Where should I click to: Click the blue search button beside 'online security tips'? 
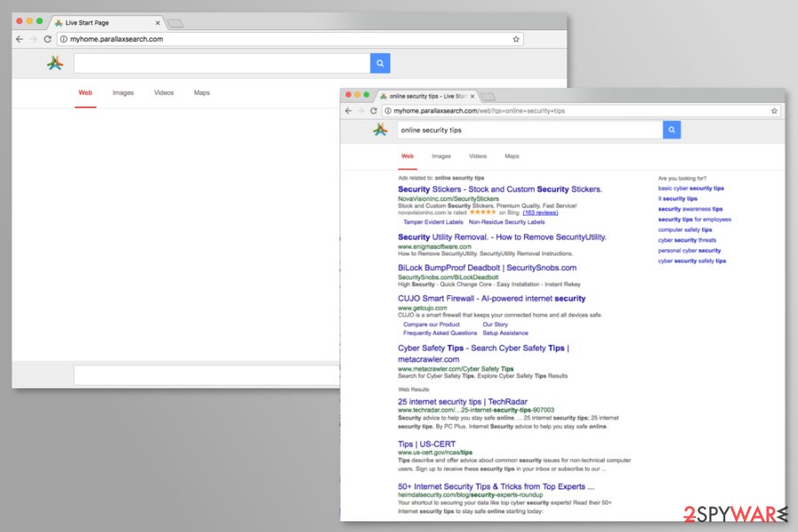click(x=672, y=129)
